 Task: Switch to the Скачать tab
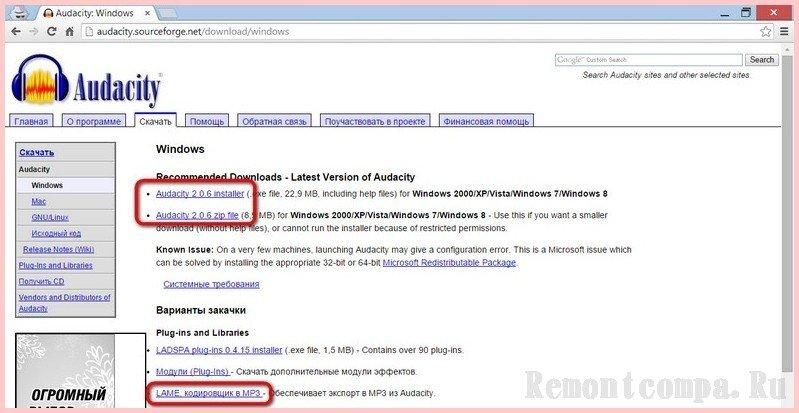pos(155,121)
